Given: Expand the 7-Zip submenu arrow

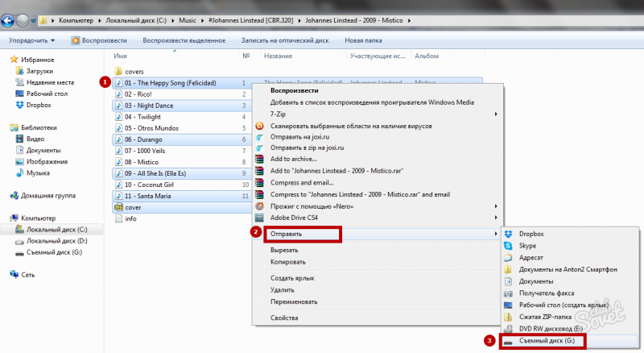Looking at the screenshot, I should 496,114.
